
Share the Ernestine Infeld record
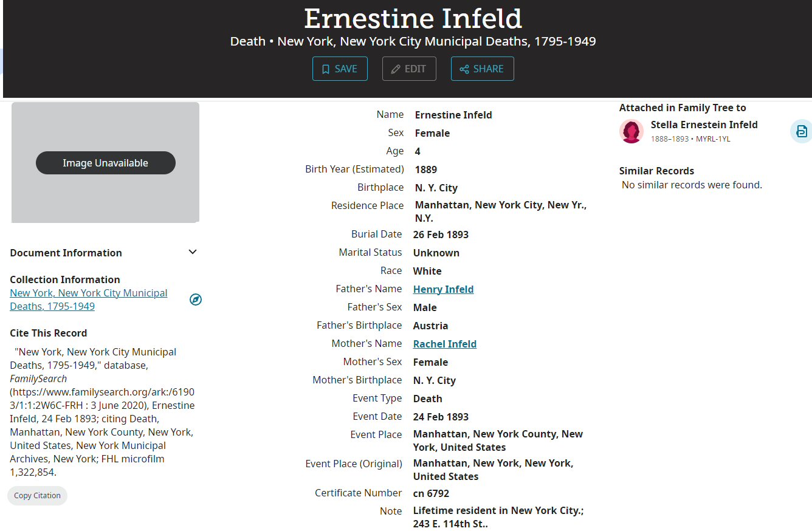482,69
